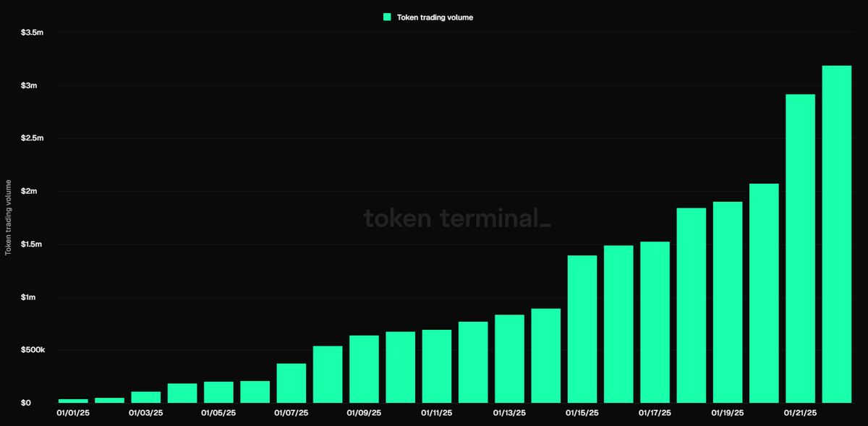Viewport: 868px width, 426px height.
Task: Click the $0 y-axis label
Action: click(x=25, y=403)
